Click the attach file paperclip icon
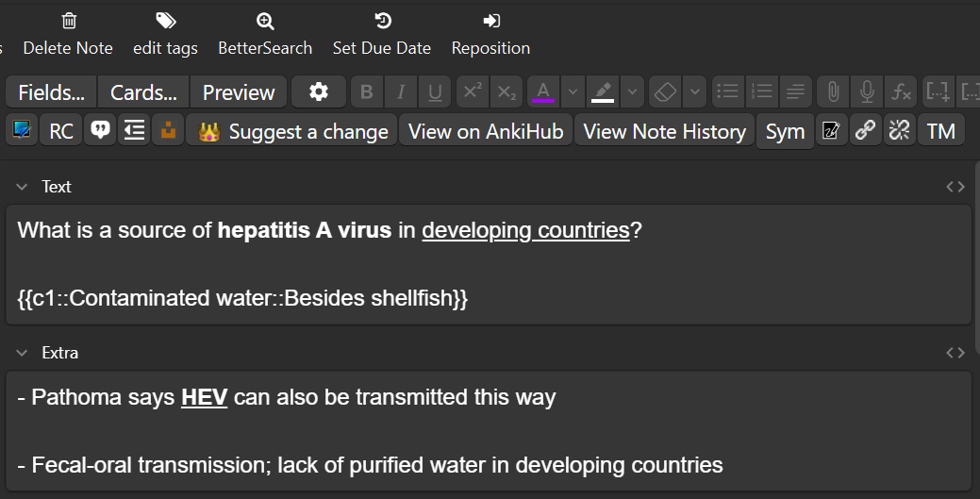 [833, 91]
